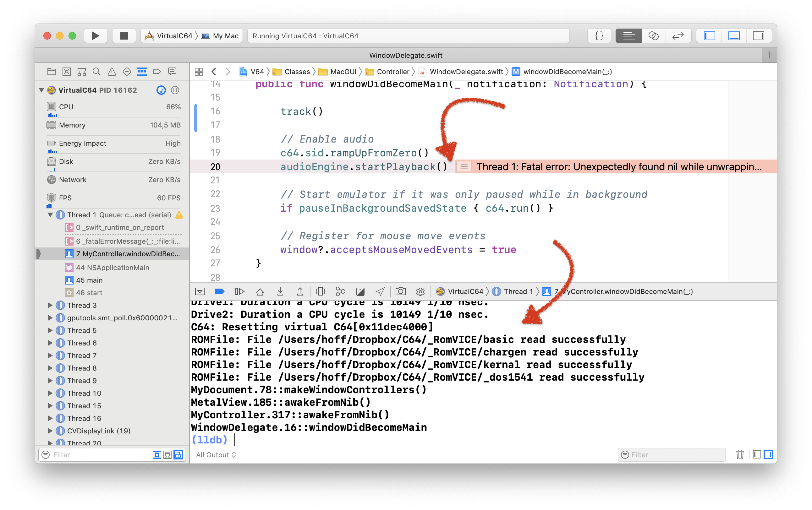The width and height of the screenshot is (812, 510).
Task: Click Simulate Location arrow icon
Action: (x=380, y=291)
